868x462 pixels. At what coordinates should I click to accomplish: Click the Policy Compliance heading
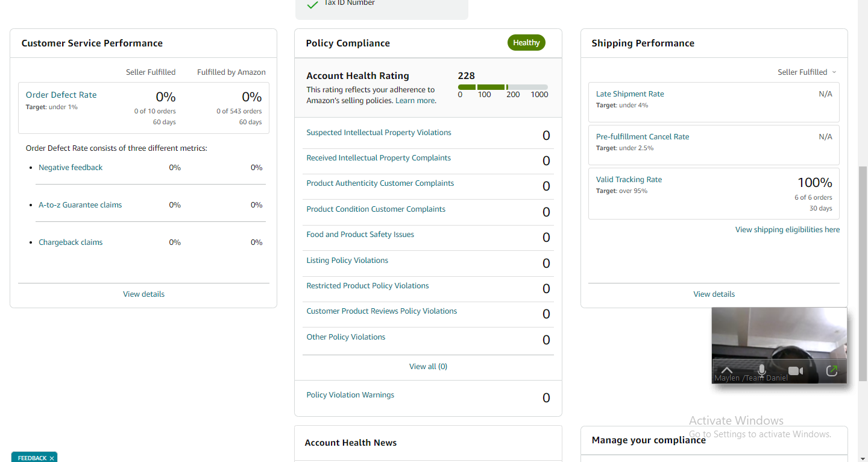point(348,43)
